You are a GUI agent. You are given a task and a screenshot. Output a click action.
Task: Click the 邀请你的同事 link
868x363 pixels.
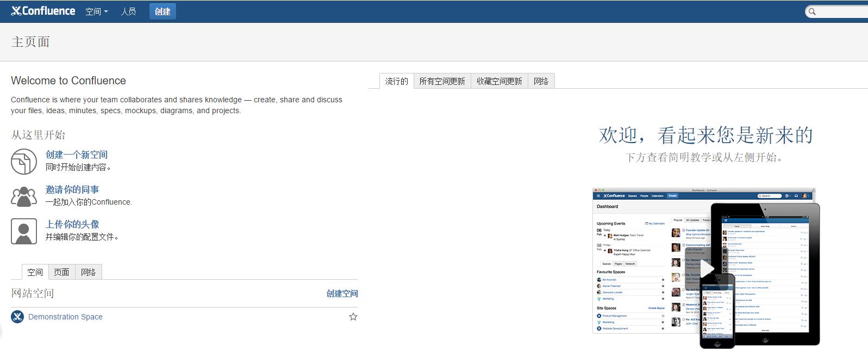tap(72, 189)
